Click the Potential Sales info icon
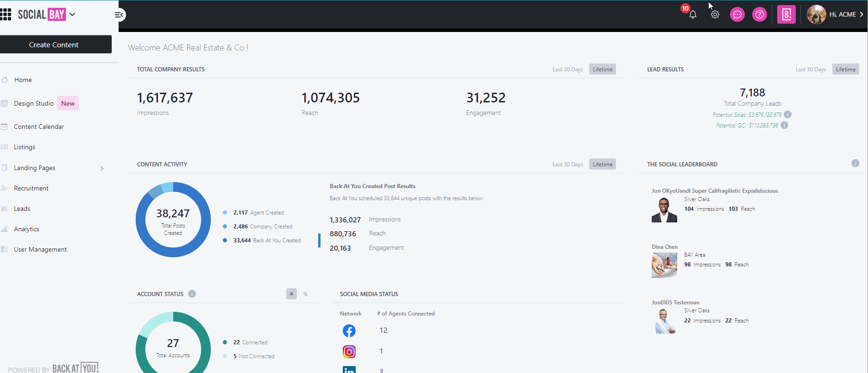This screenshot has width=868, height=373. pyautogui.click(x=787, y=114)
